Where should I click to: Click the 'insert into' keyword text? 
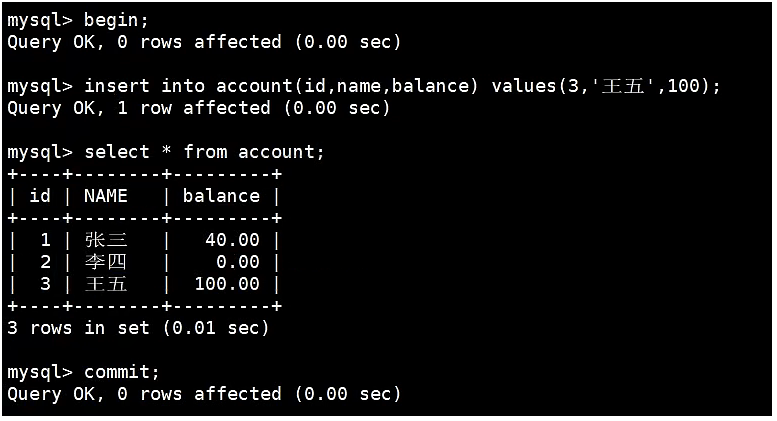point(144,86)
